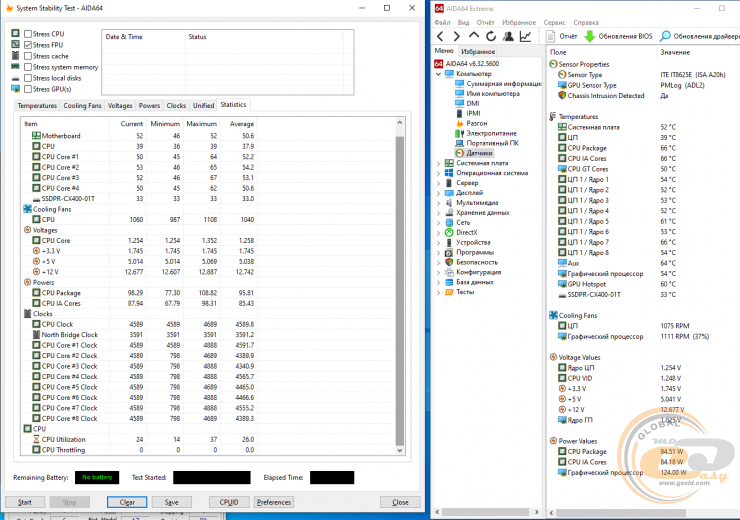This screenshot has height=520, width=740.
Task: Open the Избранное tab in side panel
Action: coord(478,51)
